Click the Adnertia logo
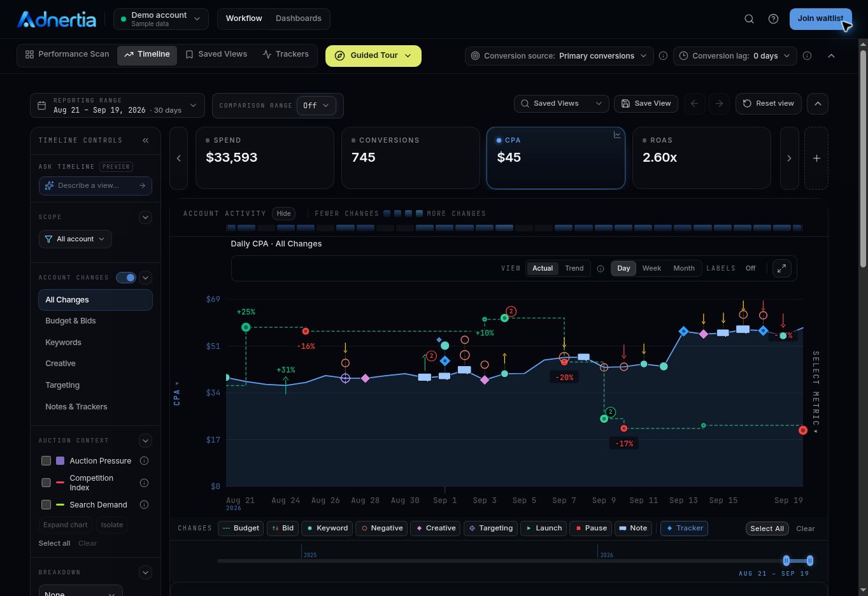The height and width of the screenshot is (596, 868). (x=56, y=19)
